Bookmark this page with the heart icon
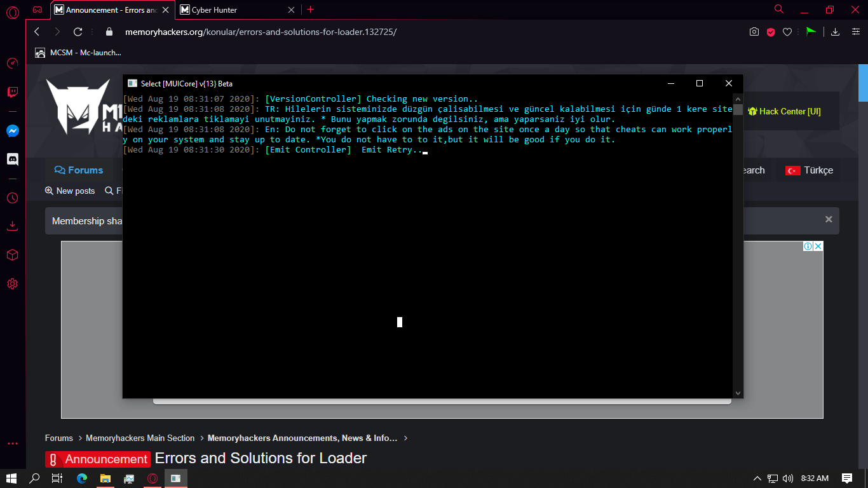 787,32
